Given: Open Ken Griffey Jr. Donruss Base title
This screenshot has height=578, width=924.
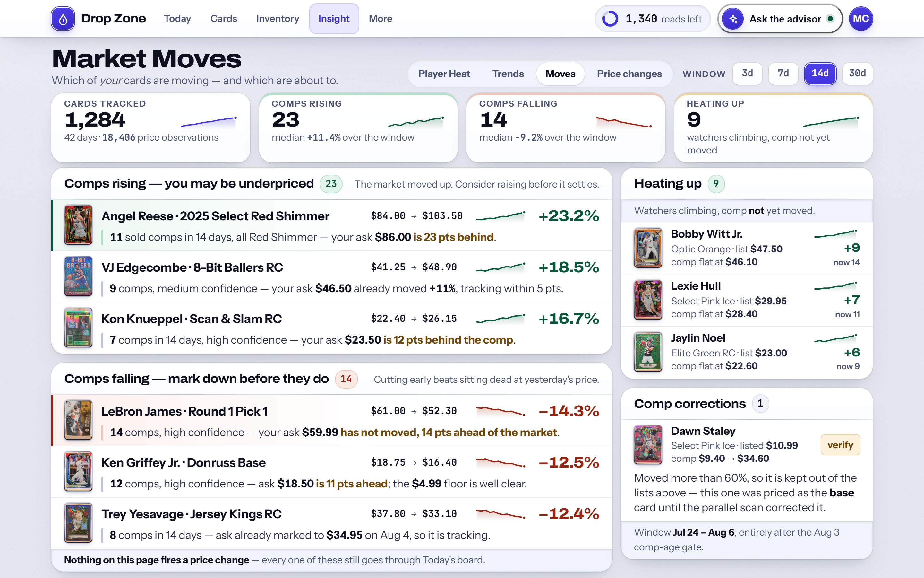Looking at the screenshot, I should tap(183, 463).
